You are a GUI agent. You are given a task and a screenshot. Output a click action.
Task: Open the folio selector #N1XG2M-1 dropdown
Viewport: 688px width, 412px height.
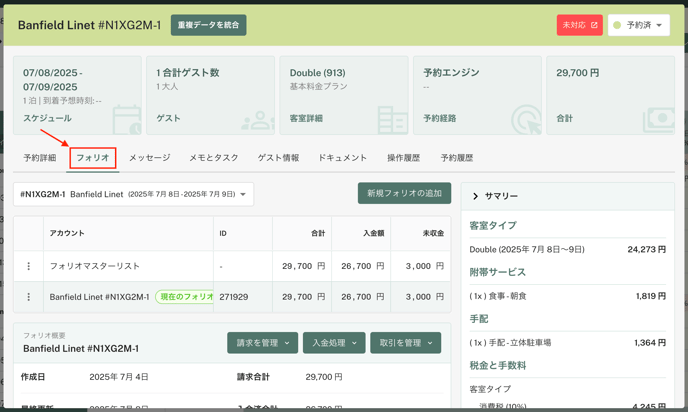click(133, 194)
